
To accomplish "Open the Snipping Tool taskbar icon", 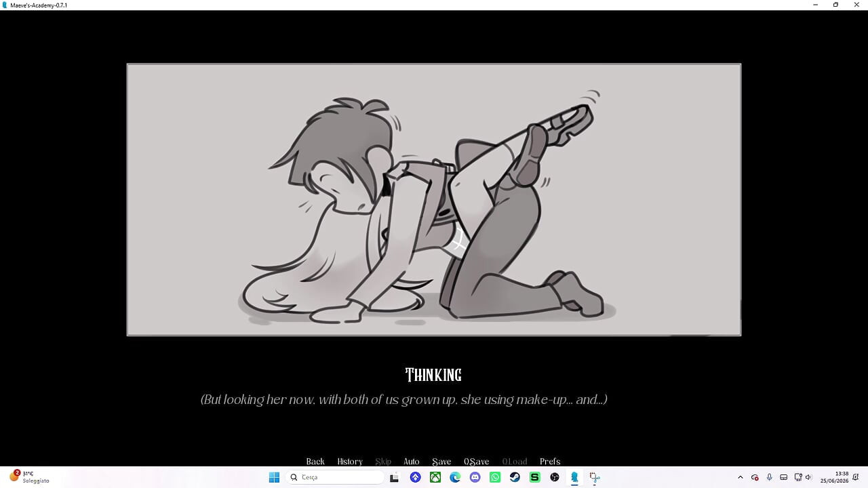I will tap(595, 477).
